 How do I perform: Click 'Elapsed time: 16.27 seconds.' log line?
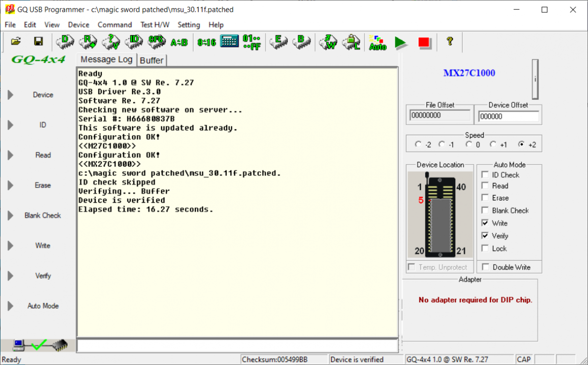point(146,209)
